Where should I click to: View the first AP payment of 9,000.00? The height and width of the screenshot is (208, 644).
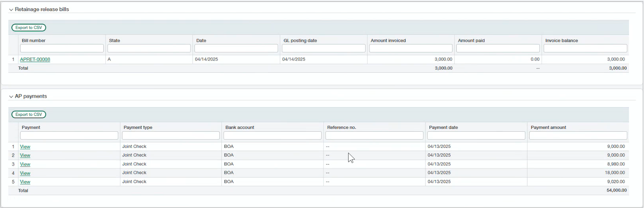25,147
